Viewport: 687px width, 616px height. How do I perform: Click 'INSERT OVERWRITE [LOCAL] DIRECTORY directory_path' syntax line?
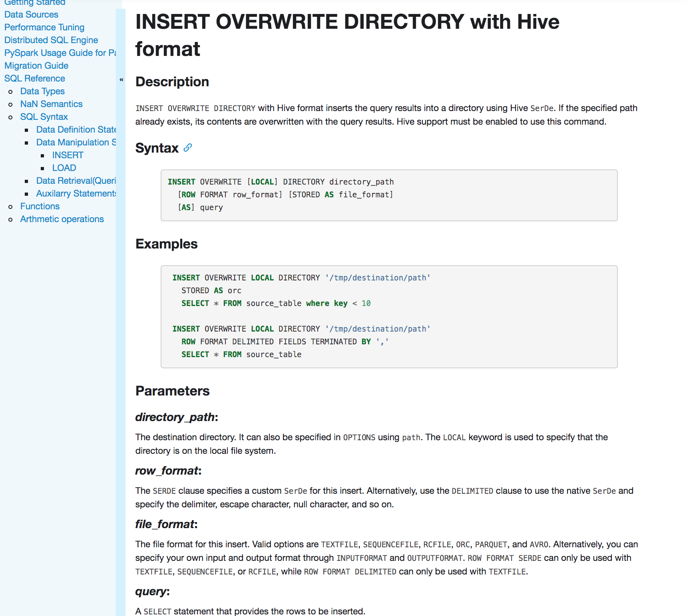(x=281, y=182)
